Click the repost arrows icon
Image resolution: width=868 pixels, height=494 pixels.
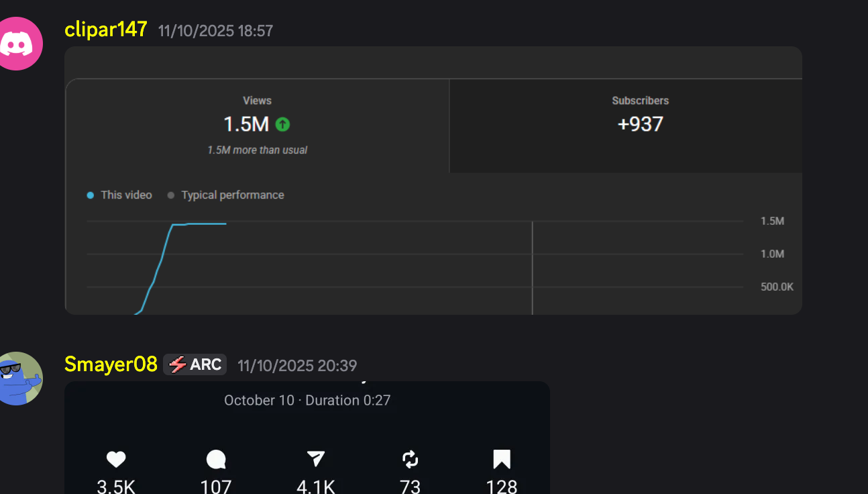[410, 459]
